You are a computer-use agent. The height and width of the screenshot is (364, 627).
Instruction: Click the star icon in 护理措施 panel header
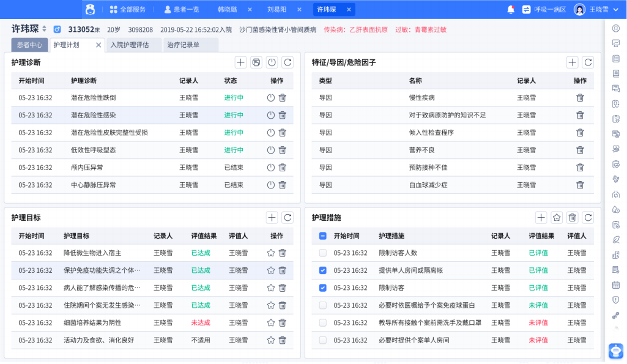[x=556, y=217]
